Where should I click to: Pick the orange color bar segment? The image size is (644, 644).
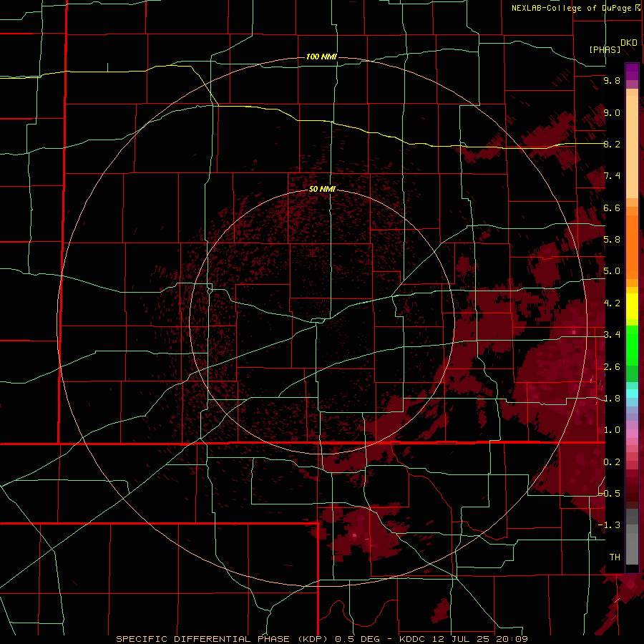coord(632,246)
